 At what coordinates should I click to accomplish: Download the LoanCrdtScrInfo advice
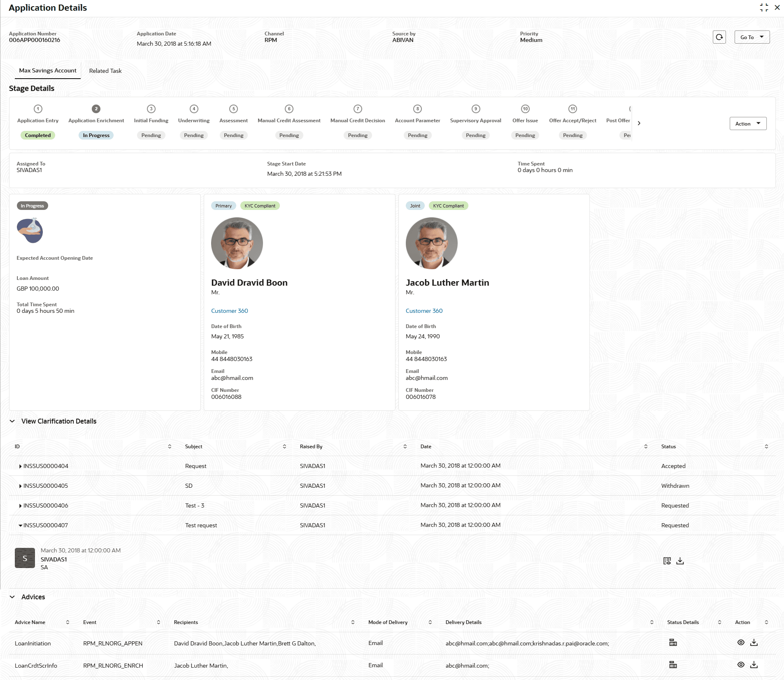coord(754,665)
